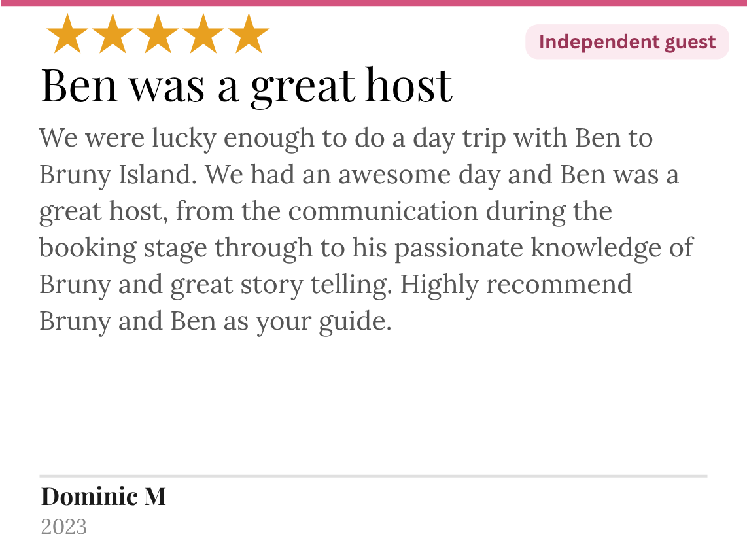Click the second gold rating star
Image resolution: width=747 pixels, height=560 pixels.
point(113,33)
